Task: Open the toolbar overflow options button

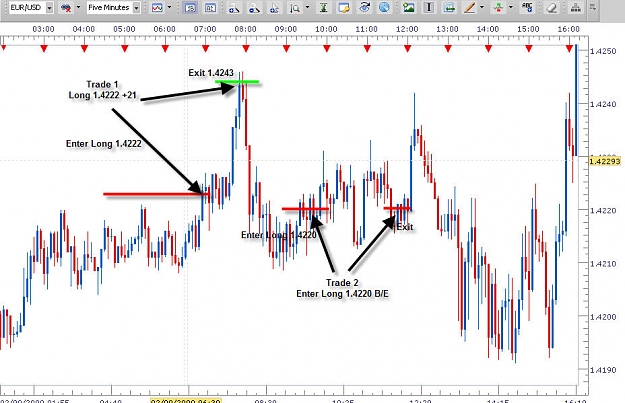Action: 593,7
